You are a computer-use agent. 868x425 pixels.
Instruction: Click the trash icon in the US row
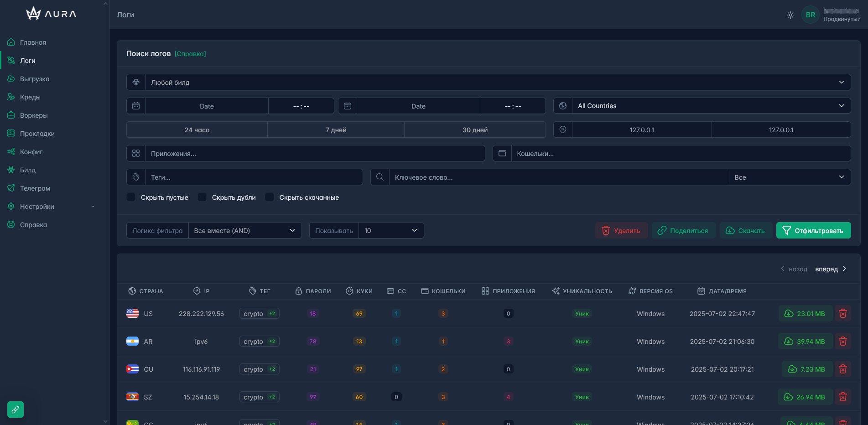842,314
